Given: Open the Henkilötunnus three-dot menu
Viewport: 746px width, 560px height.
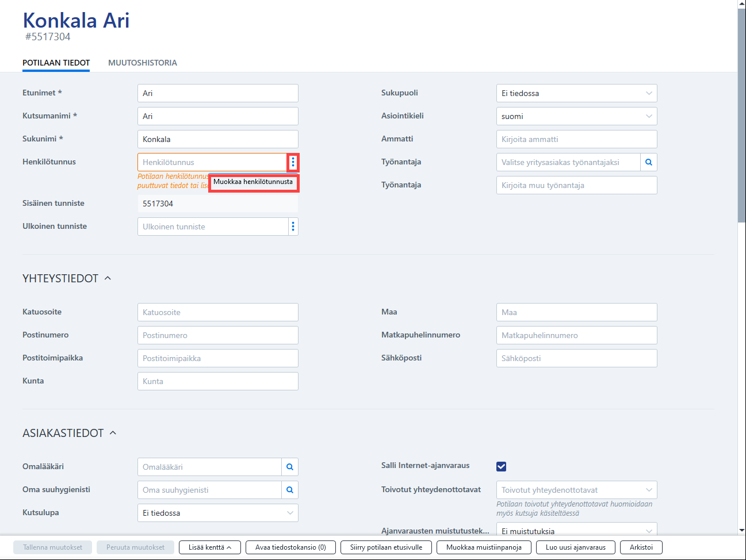Looking at the screenshot, I should pos(293,162).
